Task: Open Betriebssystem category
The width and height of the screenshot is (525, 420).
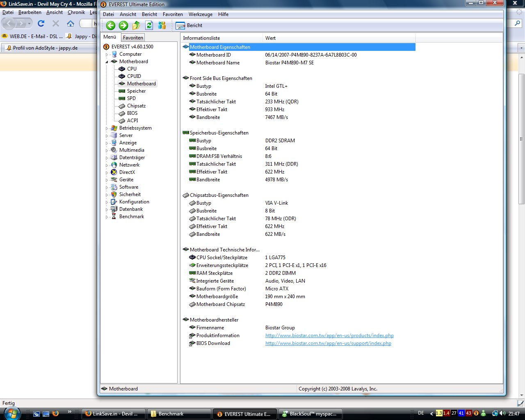Action: click(x=135, y=128)
